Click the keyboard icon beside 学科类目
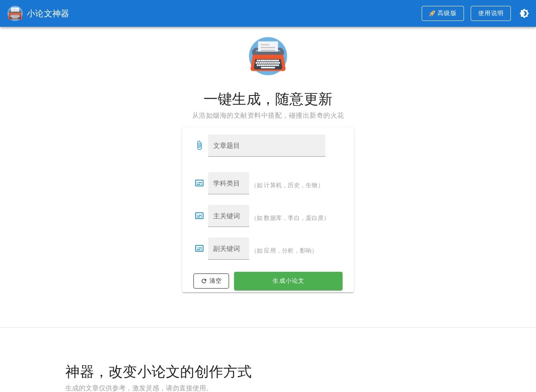The height and width of the screenshot is (392, 536). 199,183
